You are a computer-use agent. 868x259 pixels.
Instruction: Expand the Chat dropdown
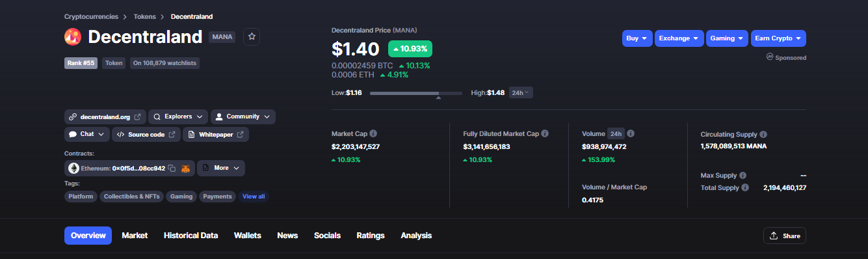tap(86, 134)
